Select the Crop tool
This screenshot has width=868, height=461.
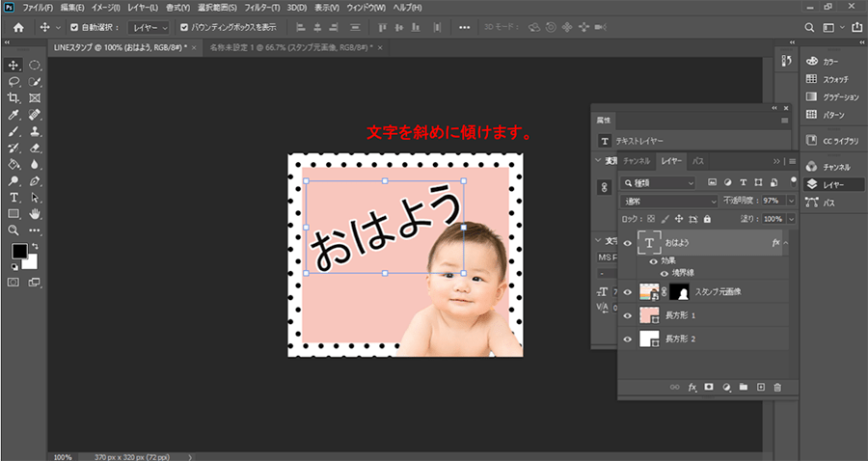pyautogui.click(x=14, y=97)
